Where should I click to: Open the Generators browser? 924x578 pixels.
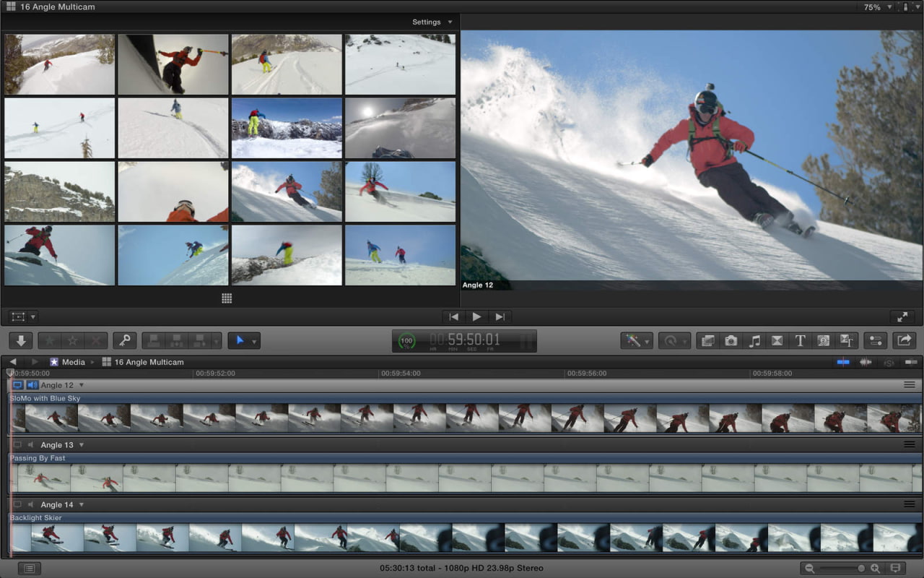(x=824, y=340)
